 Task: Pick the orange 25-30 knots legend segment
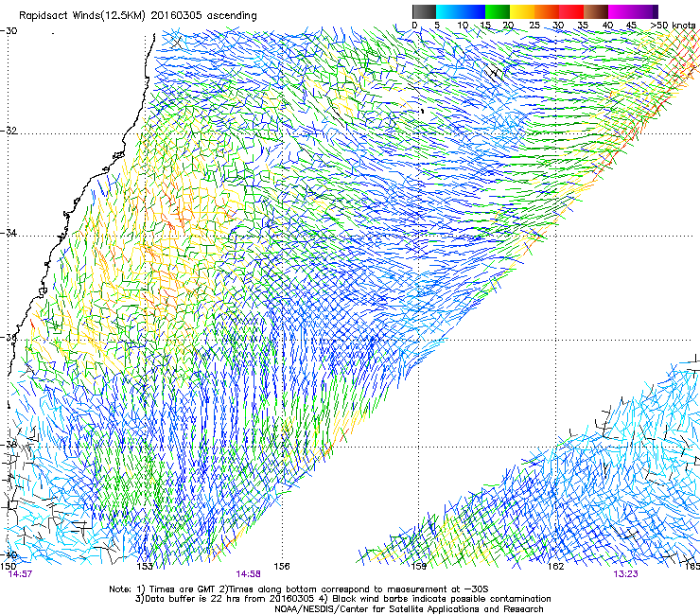547,11
